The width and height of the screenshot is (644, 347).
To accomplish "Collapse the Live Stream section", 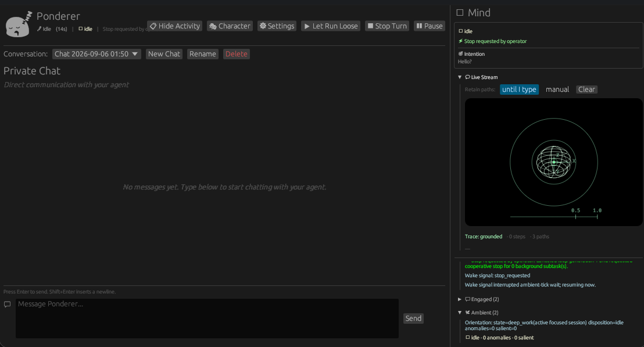I will [460, 77].
